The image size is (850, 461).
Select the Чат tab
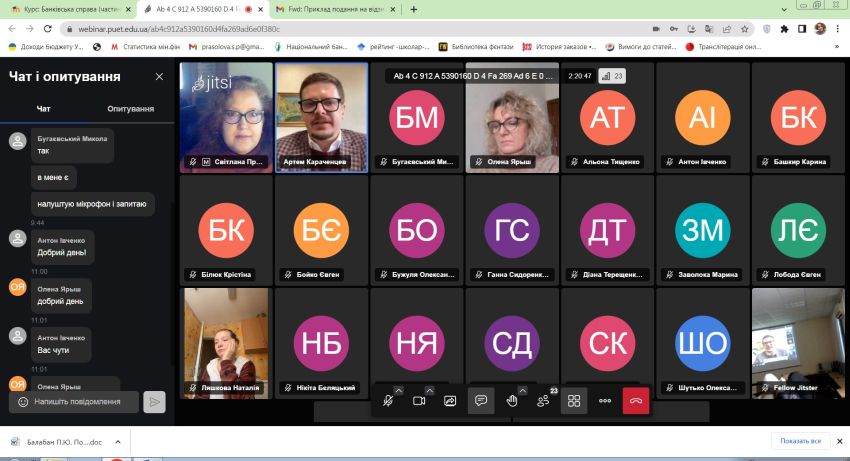coord(44,108)
